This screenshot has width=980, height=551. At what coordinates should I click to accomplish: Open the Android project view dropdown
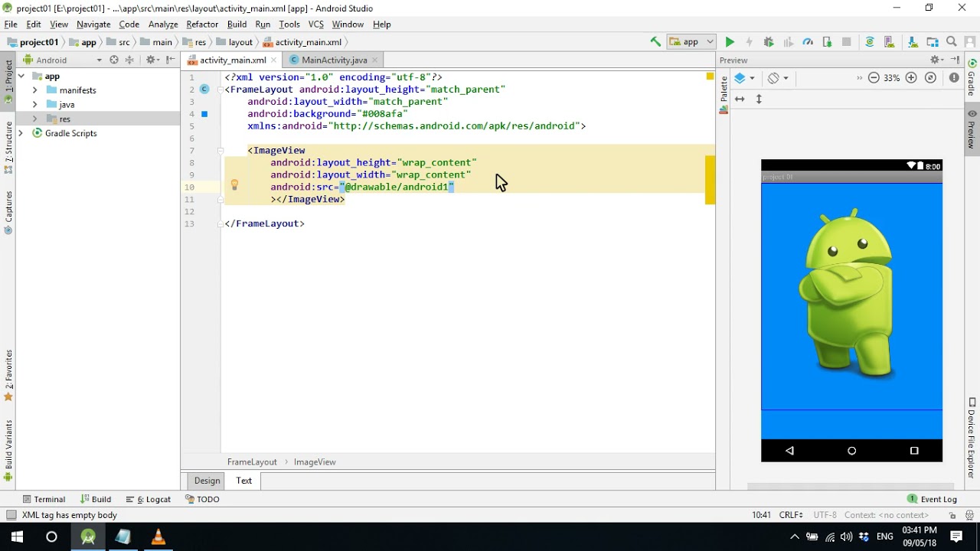63,60
